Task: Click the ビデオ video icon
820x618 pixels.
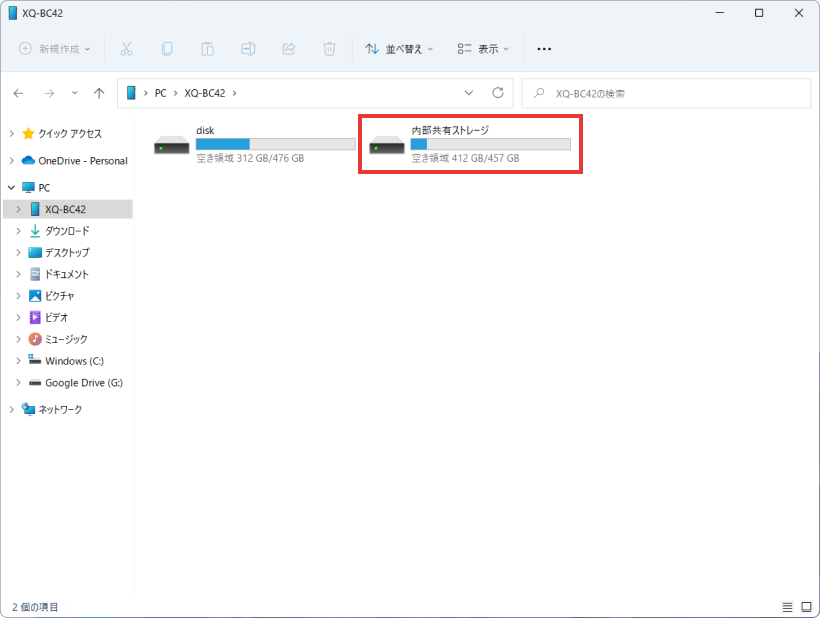Action: coord(35,317)
